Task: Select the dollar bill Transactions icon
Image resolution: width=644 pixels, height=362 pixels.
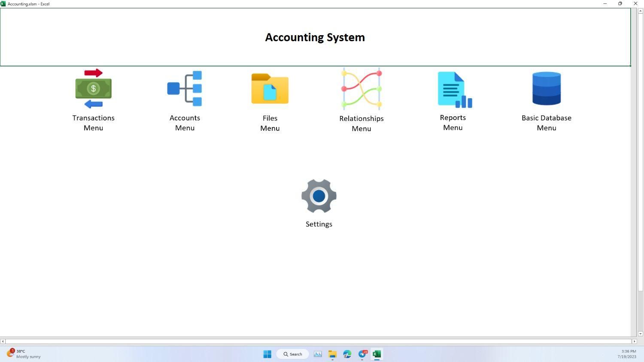Action: (x=93, y=88)
